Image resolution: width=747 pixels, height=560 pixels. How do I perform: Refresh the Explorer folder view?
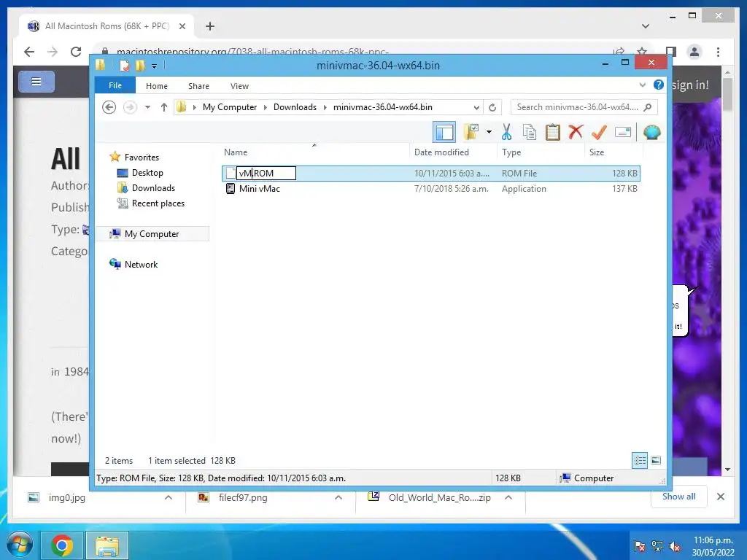coord(492,108)
